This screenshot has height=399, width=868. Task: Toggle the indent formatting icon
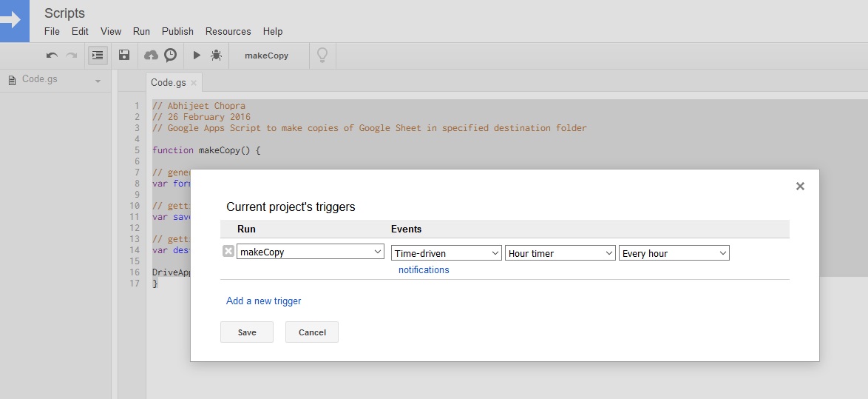98,56
